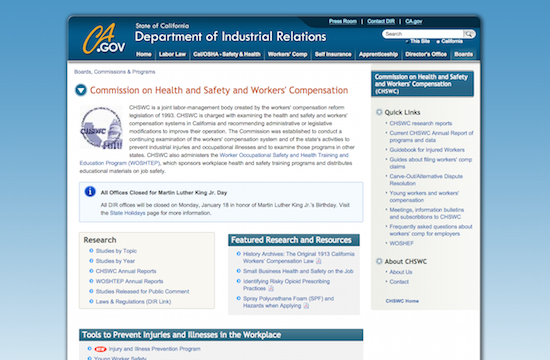Open WOSHTEP Annual Reports
The width and height of the screenshot is (550, 360).
(129, 281)
